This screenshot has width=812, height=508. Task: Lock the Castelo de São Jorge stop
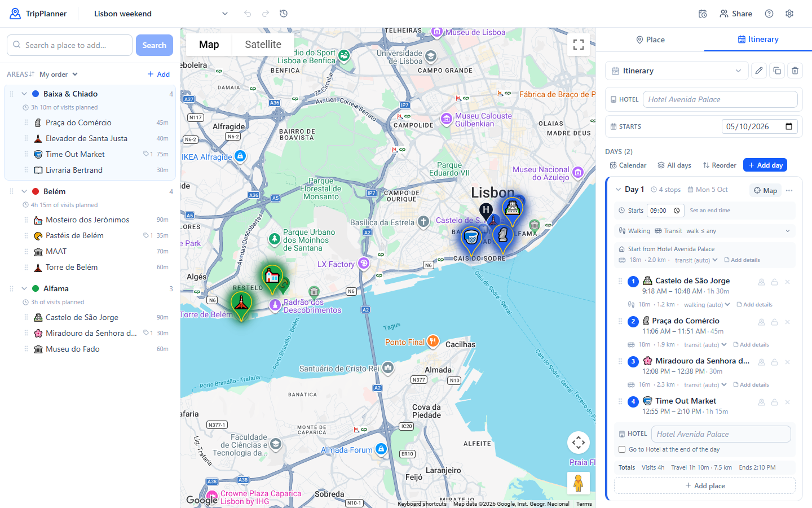tap(775, 282)
